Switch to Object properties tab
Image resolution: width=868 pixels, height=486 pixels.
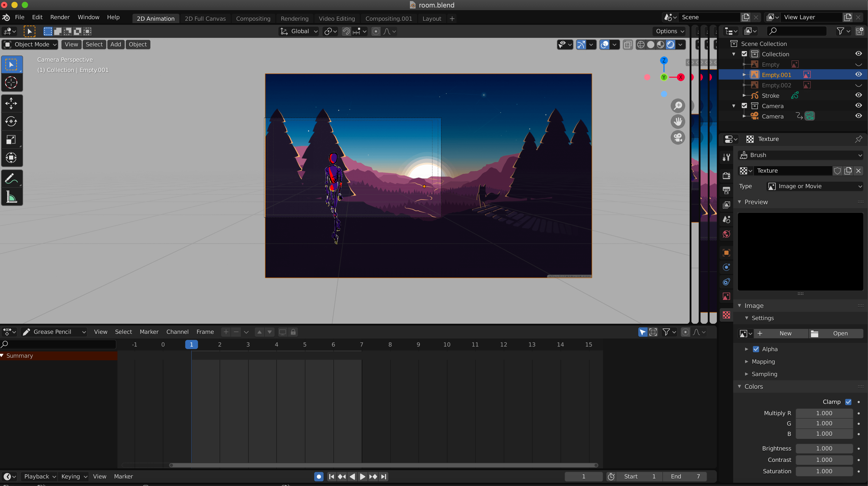(726, 253)
